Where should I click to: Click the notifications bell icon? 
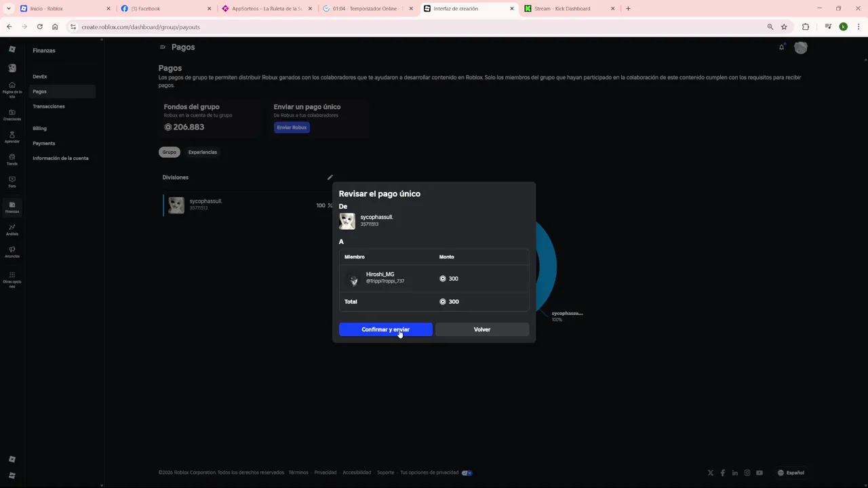[x=781, y=47]
